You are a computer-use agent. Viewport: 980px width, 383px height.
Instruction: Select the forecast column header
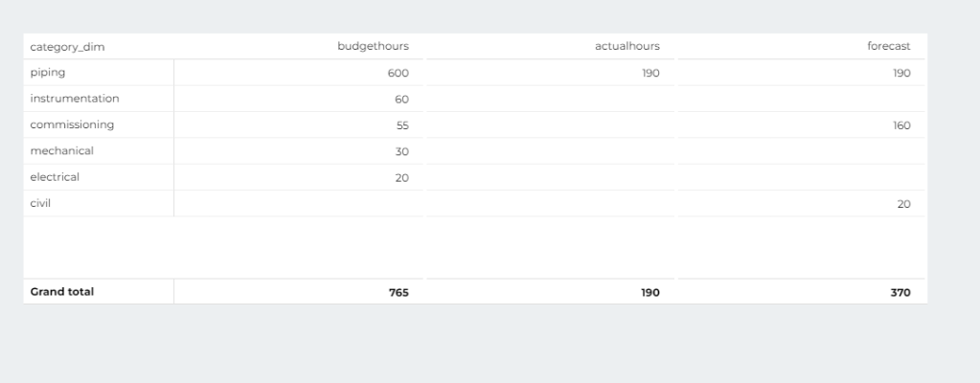(888, 46)
